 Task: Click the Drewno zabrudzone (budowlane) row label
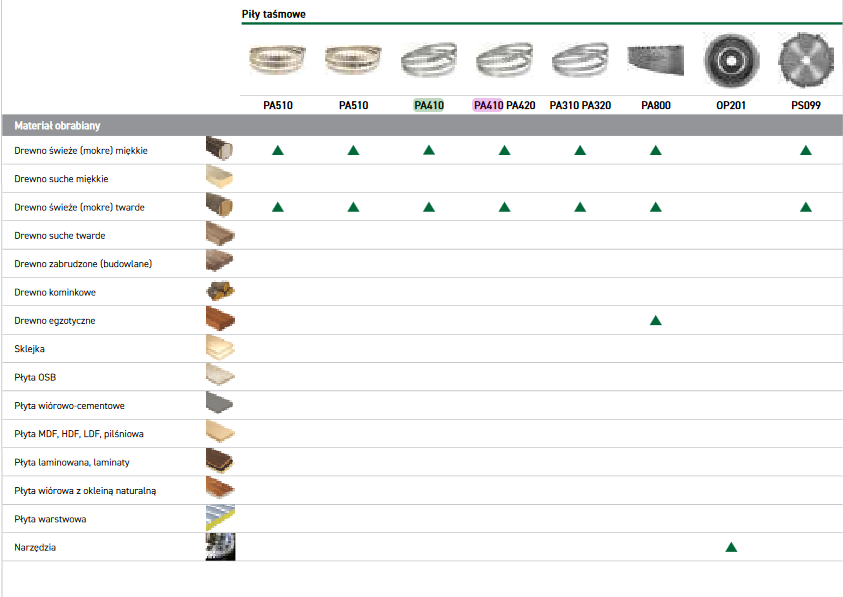pyautogui.click(x=83, y=264)
